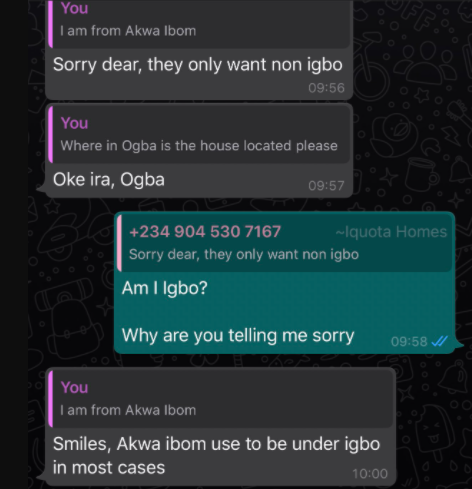
Task: Click the pink quote bar beside the Ogba question
Action: (51, 135)
